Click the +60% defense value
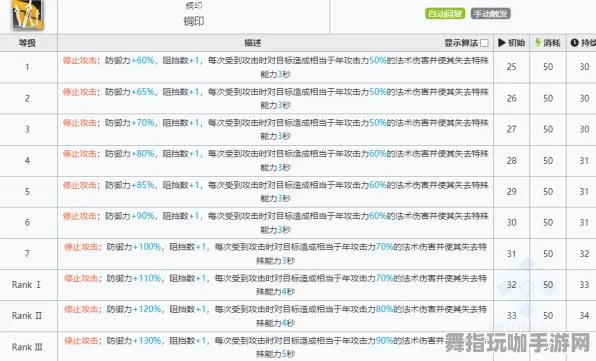596x361 pixels. [x=143, y=60]
